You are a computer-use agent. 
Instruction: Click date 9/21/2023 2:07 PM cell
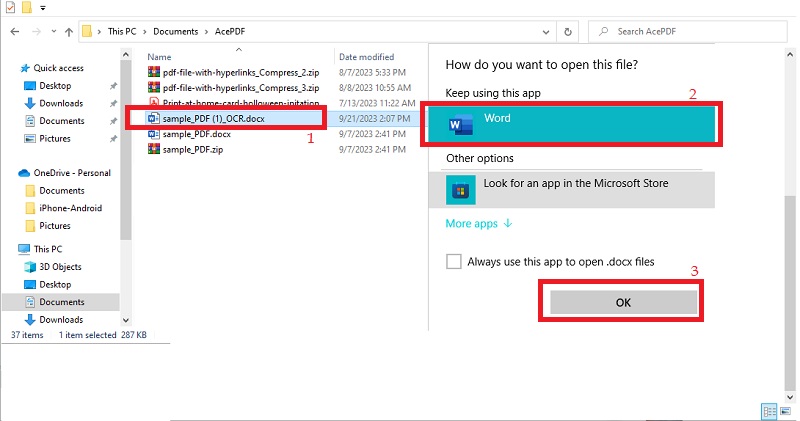pos(374,119)
